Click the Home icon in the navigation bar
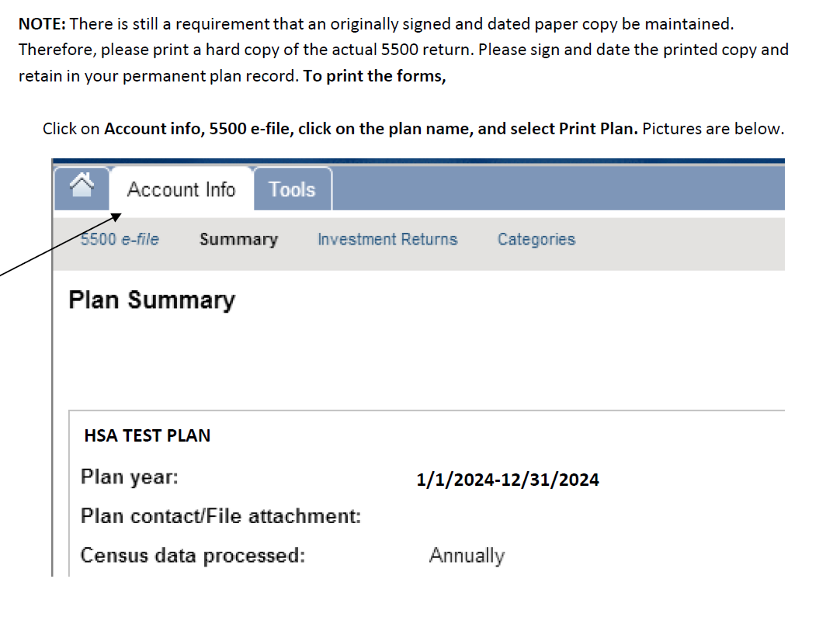 (82, 186)
